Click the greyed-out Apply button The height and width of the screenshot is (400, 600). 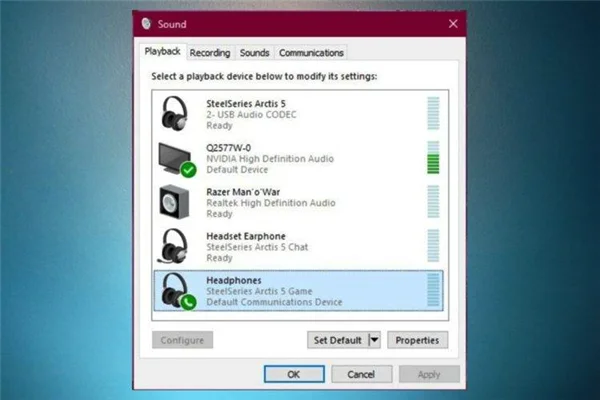click(429, 374)
